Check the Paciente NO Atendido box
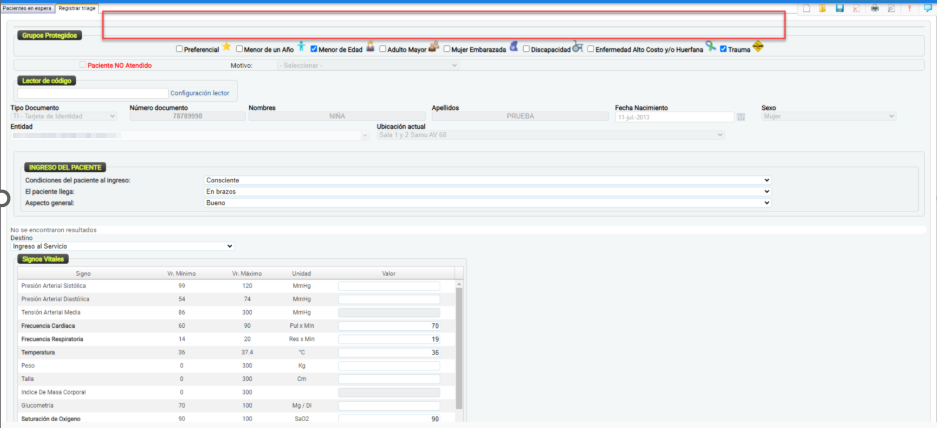This screenshot has width=937, height=428. pyautogui.click(x=83, y=65)
